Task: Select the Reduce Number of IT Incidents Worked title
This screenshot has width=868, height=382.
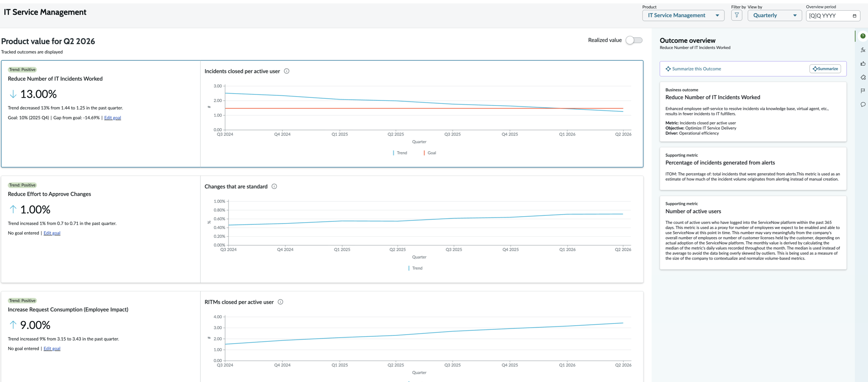Action: coord(55,79)
